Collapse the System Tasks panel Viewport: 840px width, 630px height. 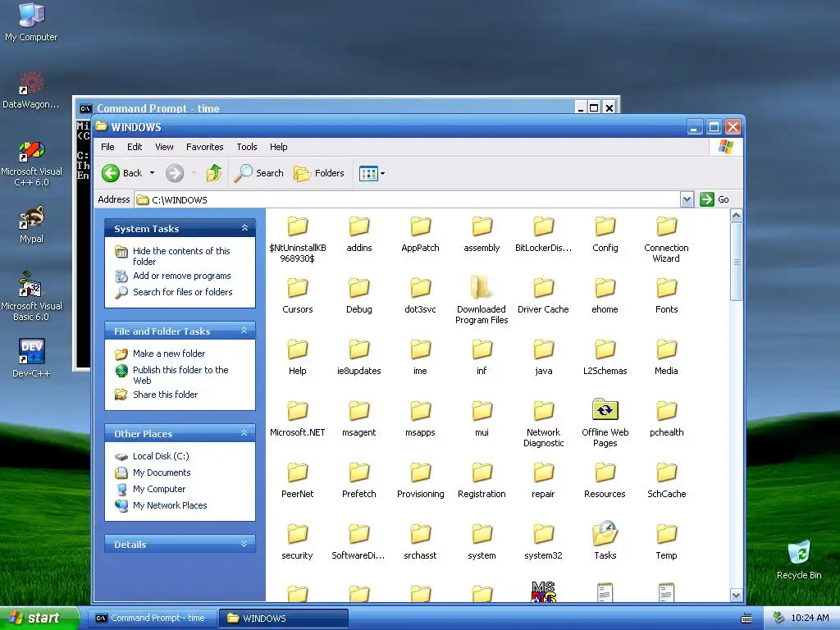[244, 228]
